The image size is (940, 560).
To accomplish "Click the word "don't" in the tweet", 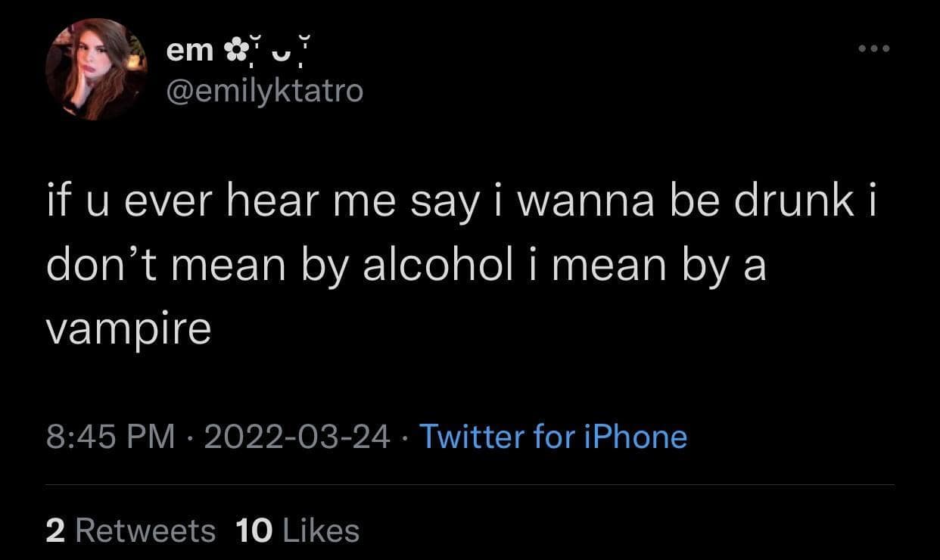I will [102, 269].
